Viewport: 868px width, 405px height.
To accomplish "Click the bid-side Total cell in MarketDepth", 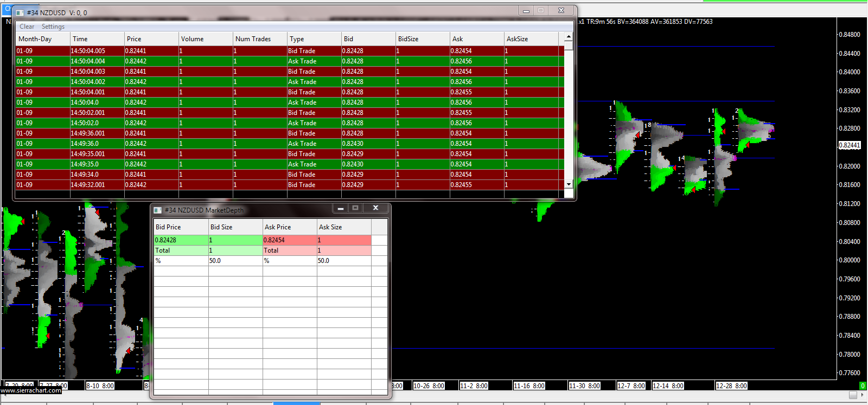I will (x=181, y=250).
